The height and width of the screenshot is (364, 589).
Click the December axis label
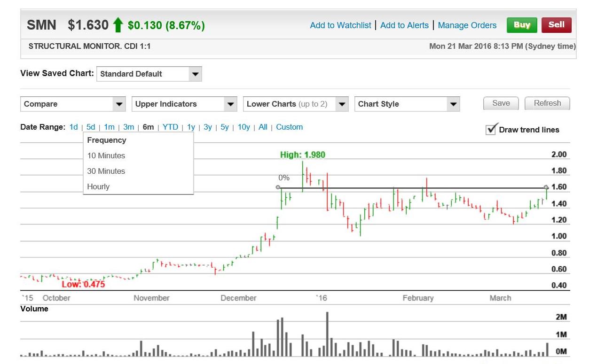238,298
